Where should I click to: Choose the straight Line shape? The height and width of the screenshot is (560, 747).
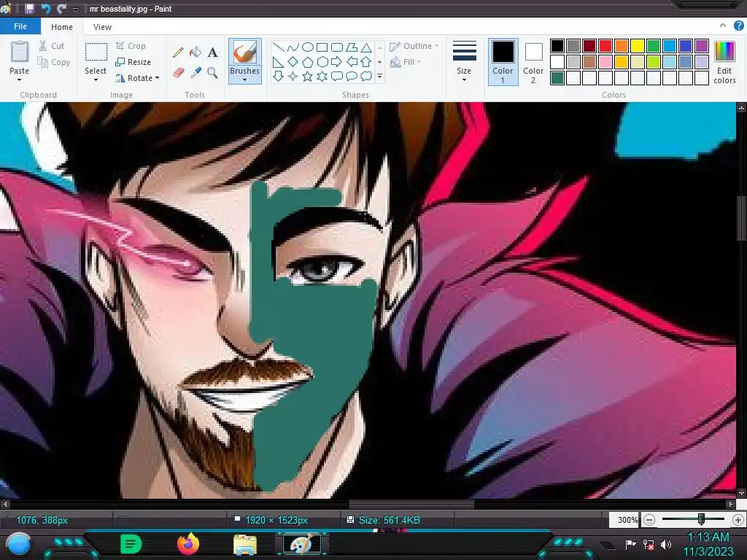pos(278,47)
